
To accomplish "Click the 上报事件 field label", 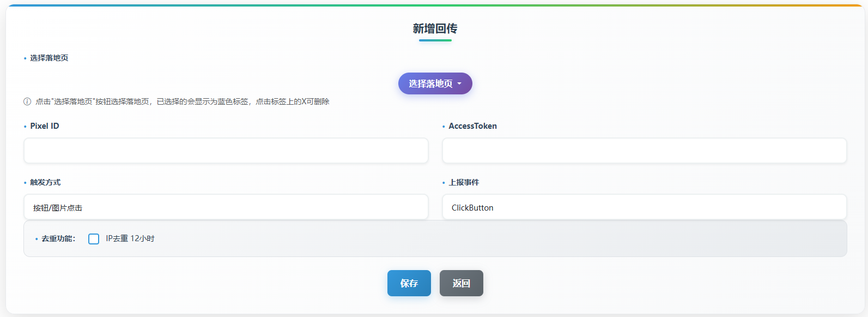I will point(464,182).
